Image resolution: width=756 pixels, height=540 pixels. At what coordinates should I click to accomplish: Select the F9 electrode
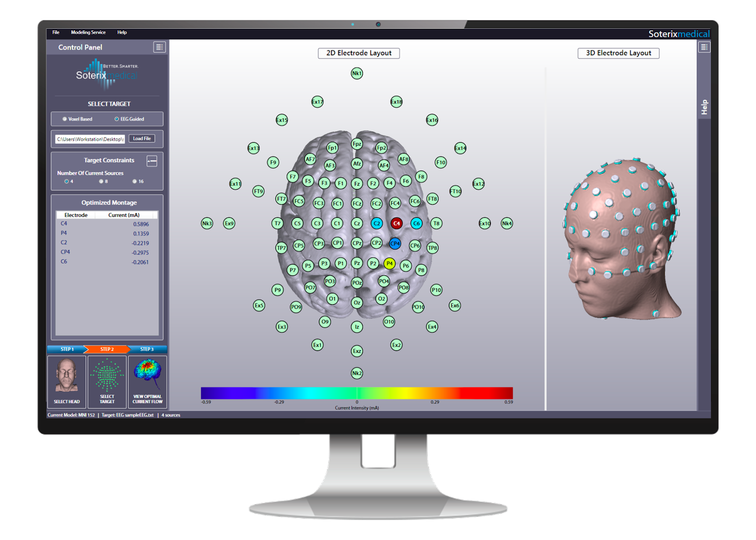(273, 163)
